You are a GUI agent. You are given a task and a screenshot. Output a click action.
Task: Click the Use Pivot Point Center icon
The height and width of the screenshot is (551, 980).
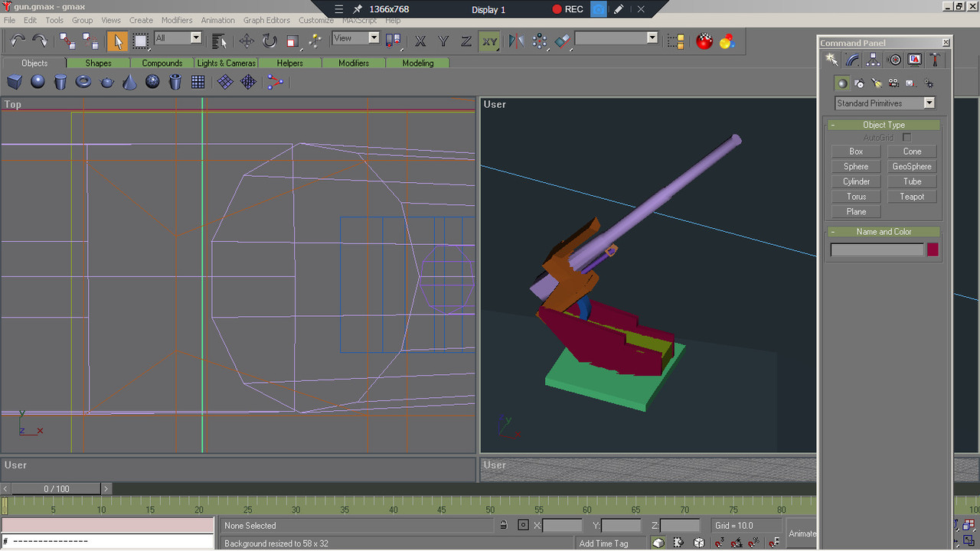pos(394,41)
